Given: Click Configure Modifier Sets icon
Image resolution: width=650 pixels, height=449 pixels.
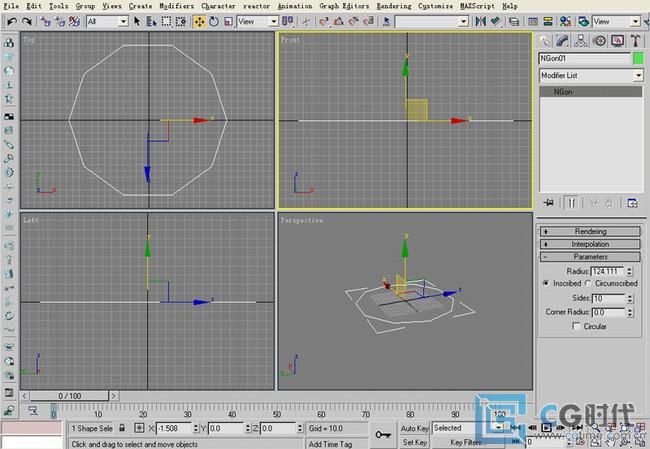Looking at the screenshot, I should pyautogui.click(x=632, y=203).
